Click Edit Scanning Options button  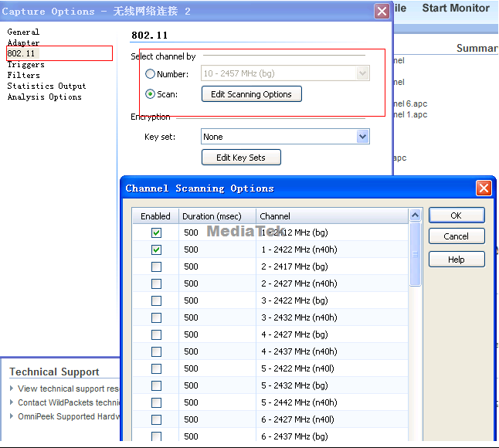click(x=251, y=94)
